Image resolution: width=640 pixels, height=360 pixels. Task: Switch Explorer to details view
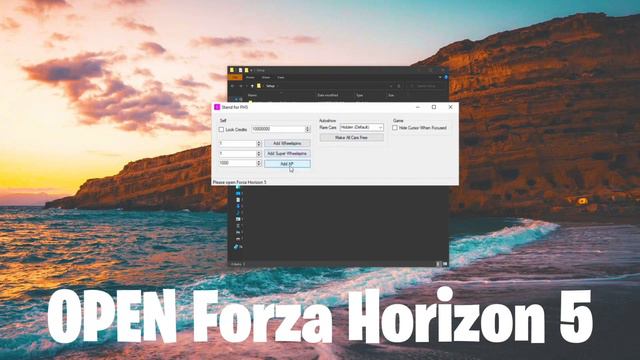[438, 264]
